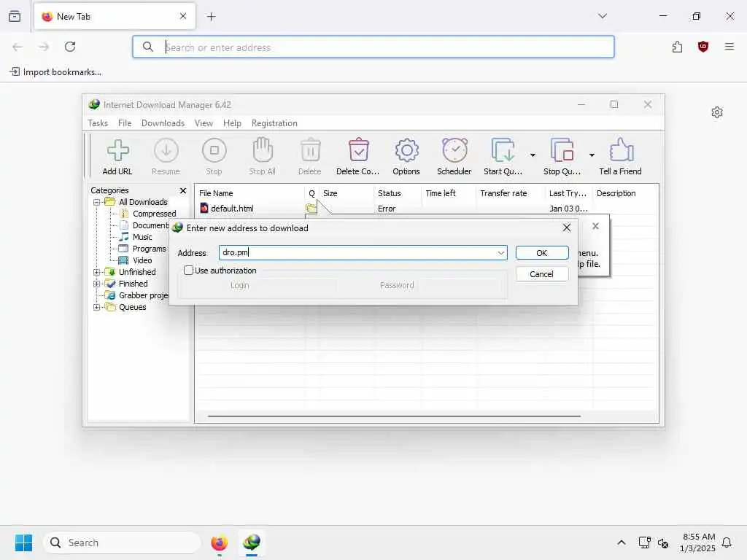The width and height of the screenshot is (747, 560).
Task: Click the Start Queue toolbar icon
Action: (503, 150)
